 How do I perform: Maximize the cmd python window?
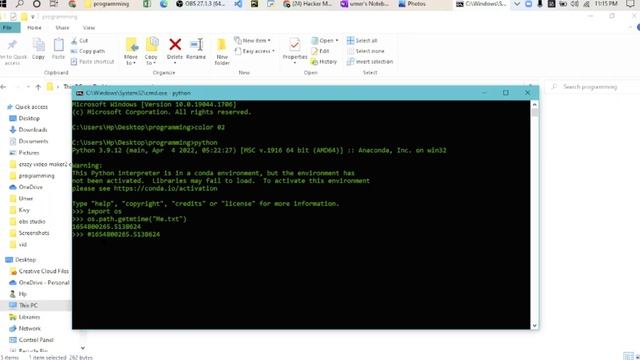(506, 93)
